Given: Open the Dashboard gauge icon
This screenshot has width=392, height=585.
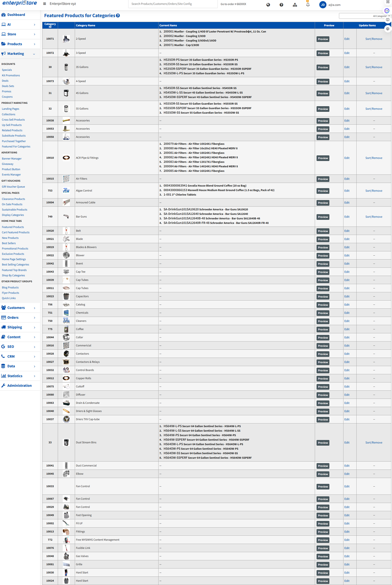Looking at the screenshot, I should [x=4, y=15].
